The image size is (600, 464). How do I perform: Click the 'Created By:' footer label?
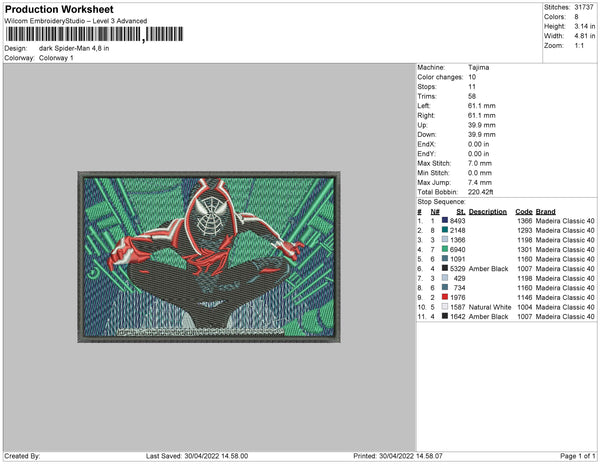tap(22, 456)
